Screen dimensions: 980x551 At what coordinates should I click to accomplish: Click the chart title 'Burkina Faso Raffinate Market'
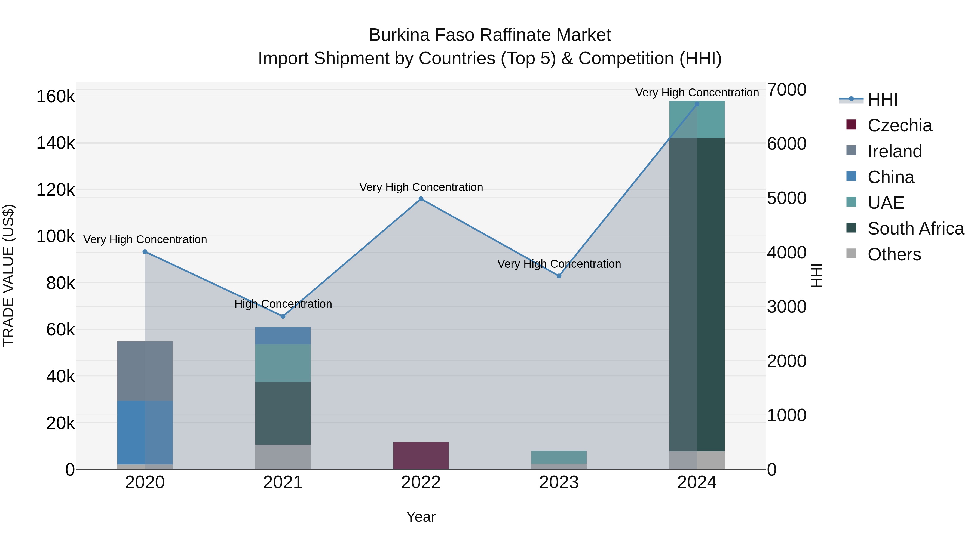coord(490,35)
